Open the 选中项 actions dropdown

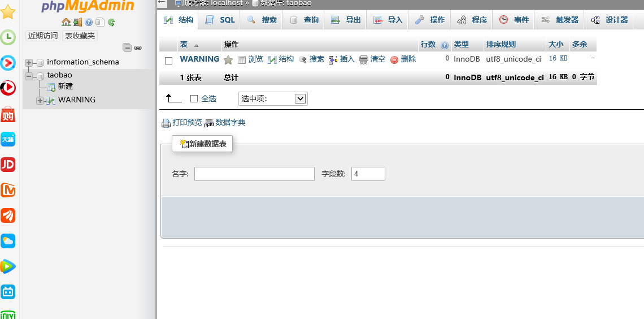point(273,98)
